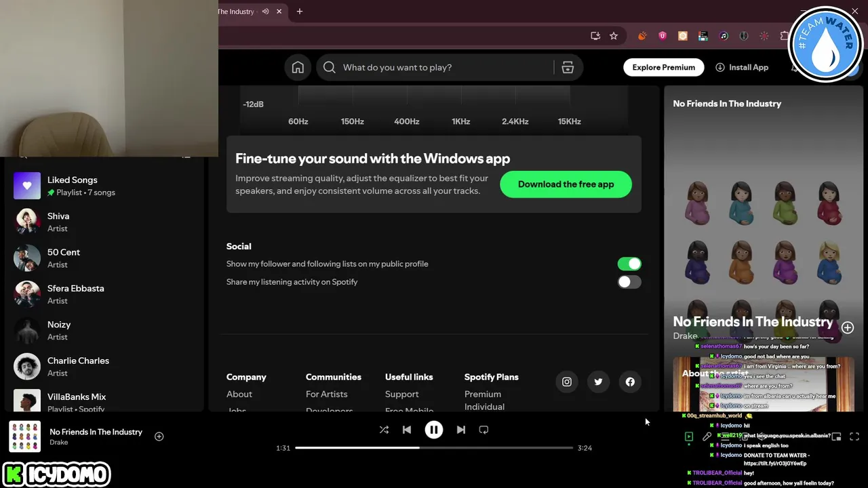This screenshot has width=868, height=488.
Task: Click the search magnifier icon
Action: (330, 67)
